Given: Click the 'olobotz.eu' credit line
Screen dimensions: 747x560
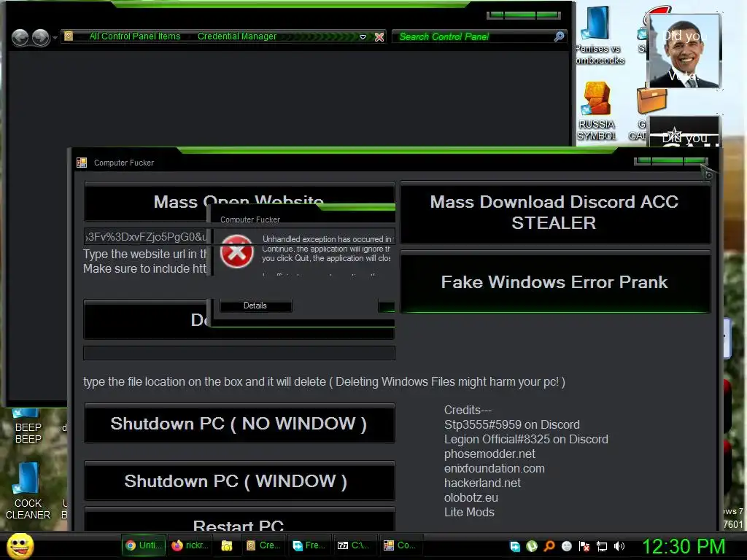Looking at the screenshot, I should click(471, 497).
